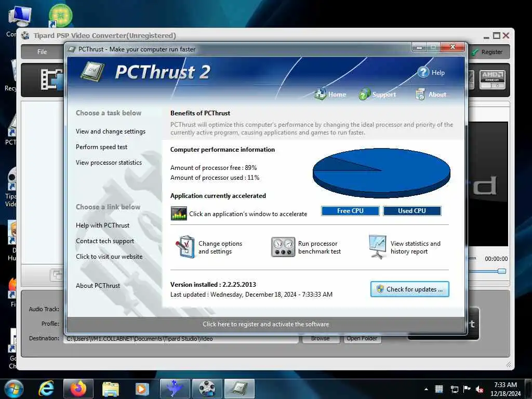Click Version installed 2.2.25.2013 text

pos(213,284)
